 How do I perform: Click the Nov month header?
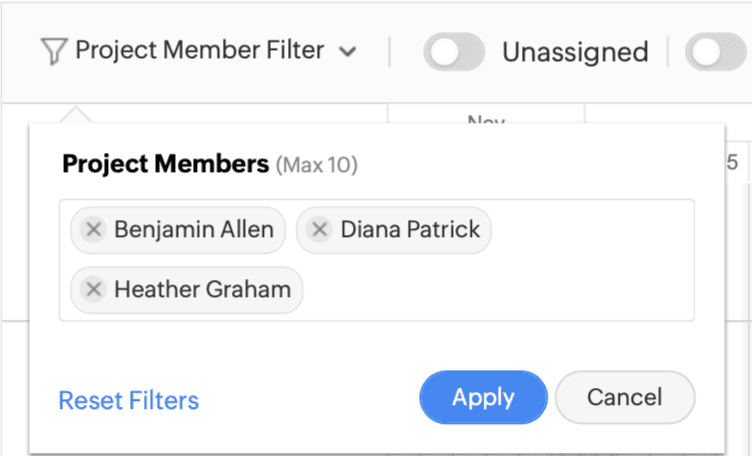[485, 120]
